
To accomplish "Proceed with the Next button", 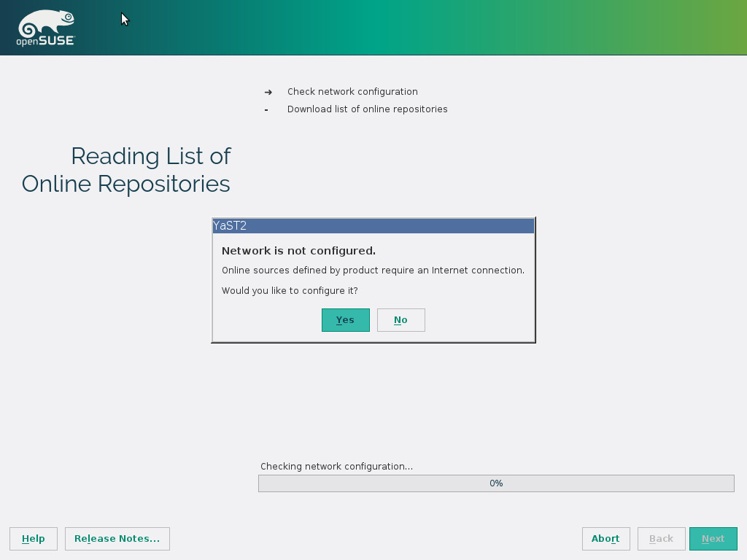I will (x=713, y=539).
